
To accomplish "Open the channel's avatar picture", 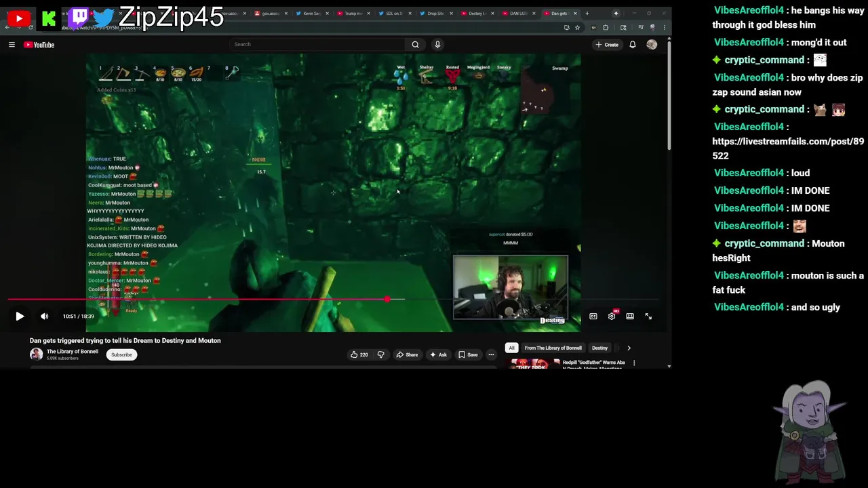I will [x=36, y=354].
